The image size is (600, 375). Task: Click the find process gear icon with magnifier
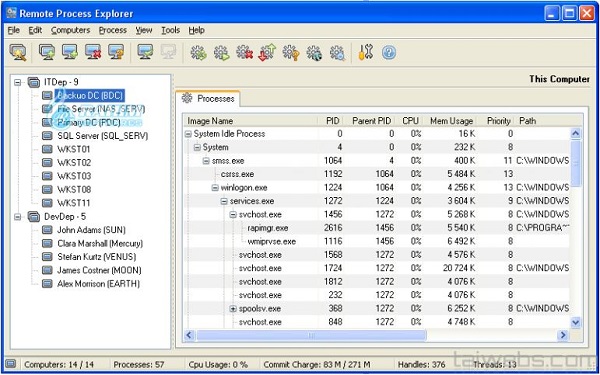click(337, 52)
